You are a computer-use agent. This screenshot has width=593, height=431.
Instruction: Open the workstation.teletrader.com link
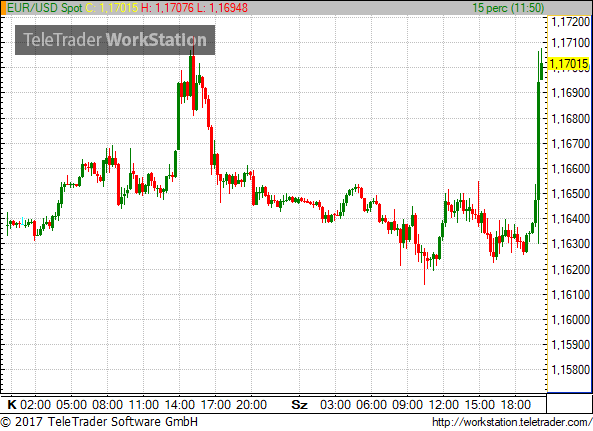coord(512,422)
